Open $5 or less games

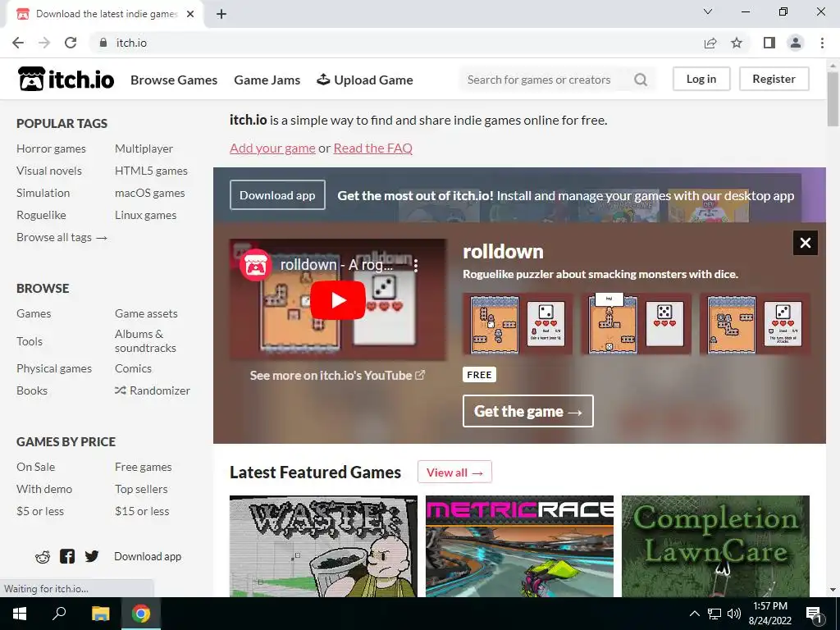click(x=40, y=511)
